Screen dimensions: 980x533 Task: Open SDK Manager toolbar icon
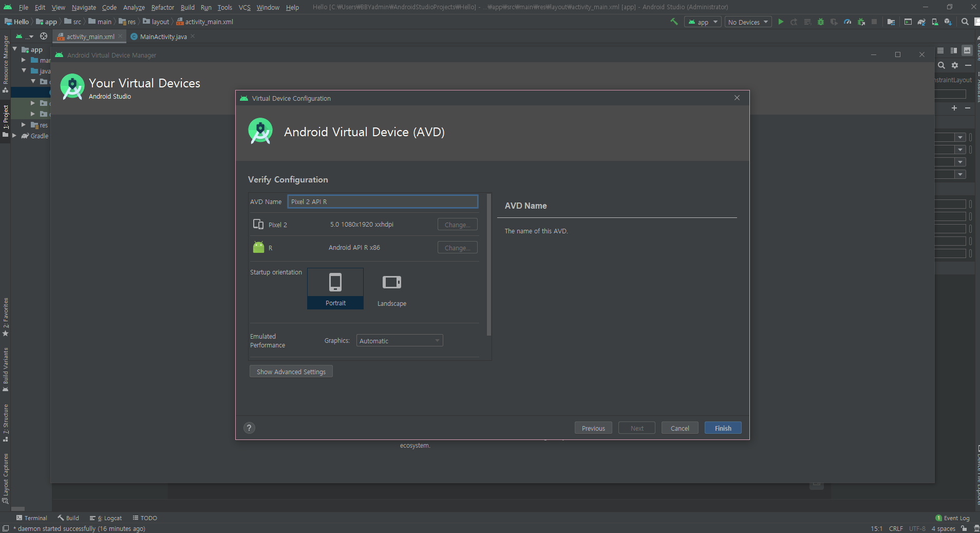[948, 22]
